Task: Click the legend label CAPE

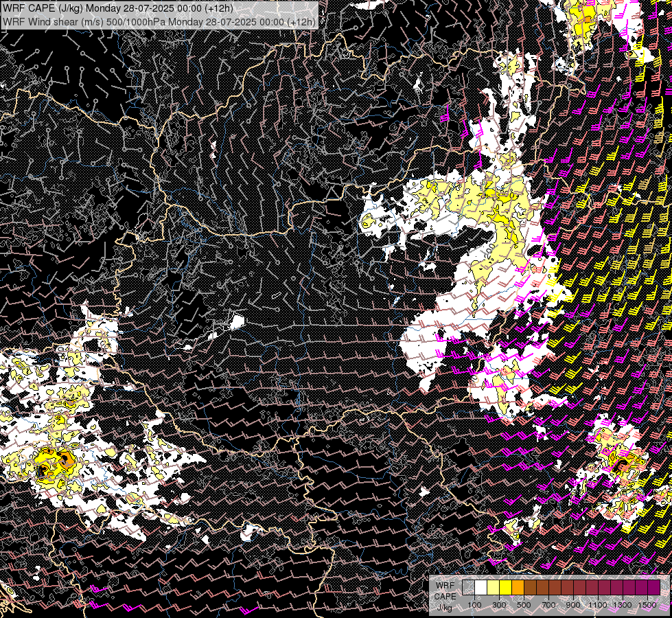Action: [x=445, y=597]
